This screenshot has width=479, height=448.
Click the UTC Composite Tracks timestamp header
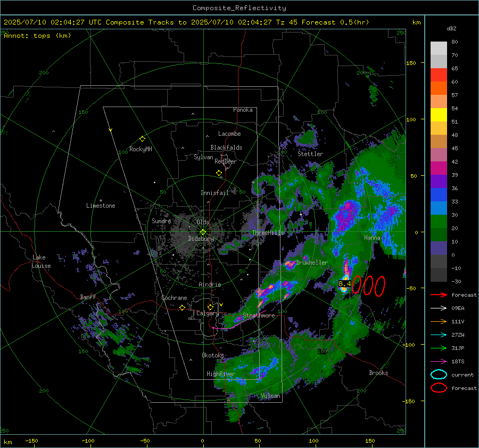[186, 22]
